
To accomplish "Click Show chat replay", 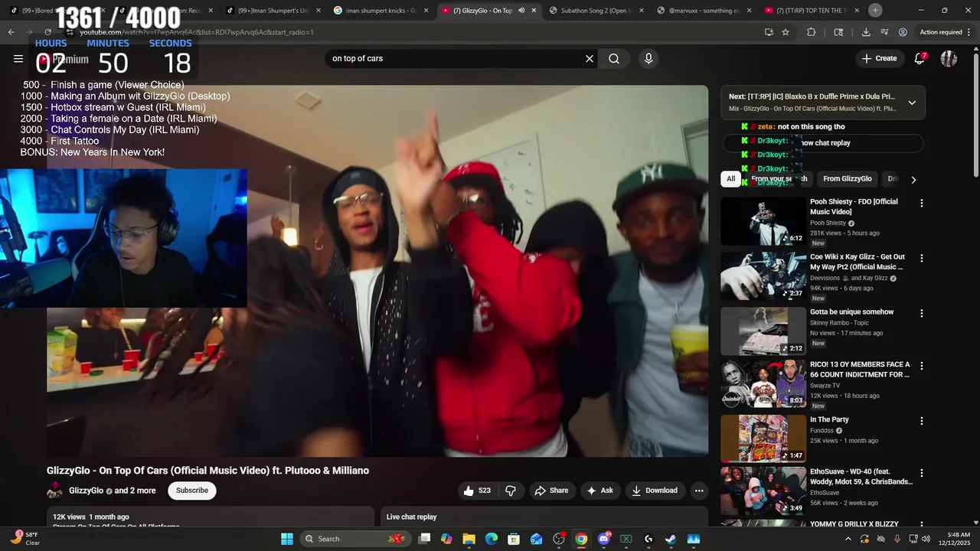I will click(825, 143).
